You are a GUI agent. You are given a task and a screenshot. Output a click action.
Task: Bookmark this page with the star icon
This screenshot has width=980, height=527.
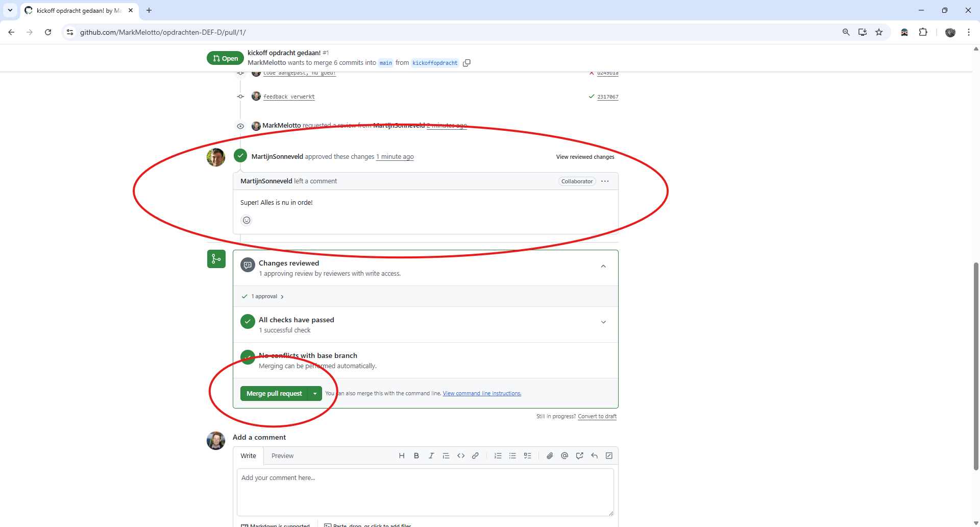click(879, 32)
